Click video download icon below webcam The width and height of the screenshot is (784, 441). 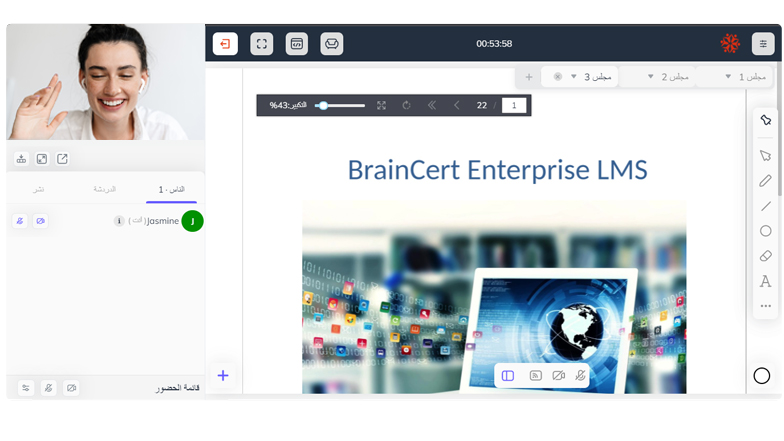point(22,159)
